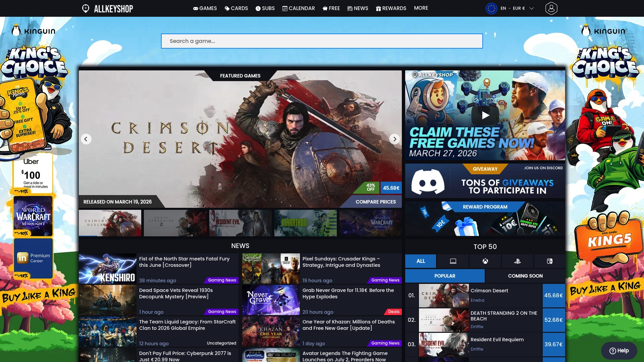The width and height of the screenshot is (644, 362).
Task: Click the Search a game field
Action: click(322, 41)
